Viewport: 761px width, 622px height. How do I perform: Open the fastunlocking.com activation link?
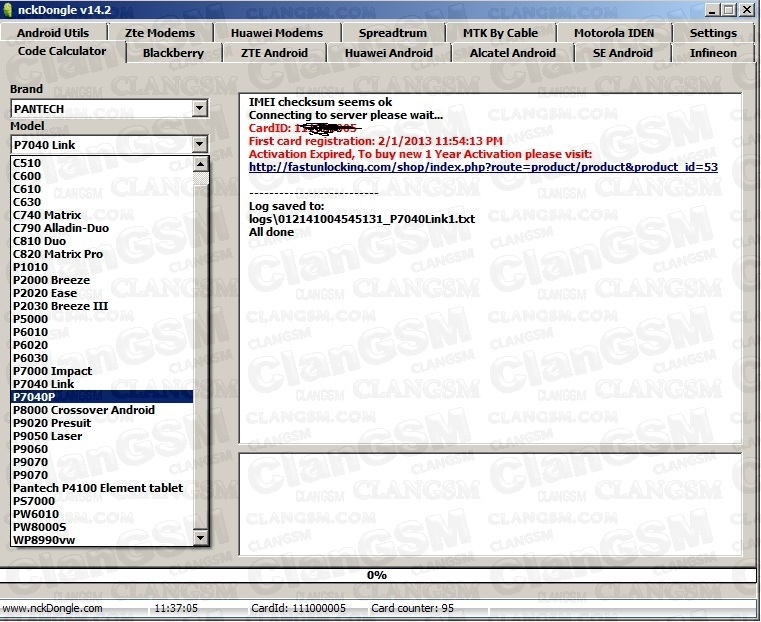(483, 167)
